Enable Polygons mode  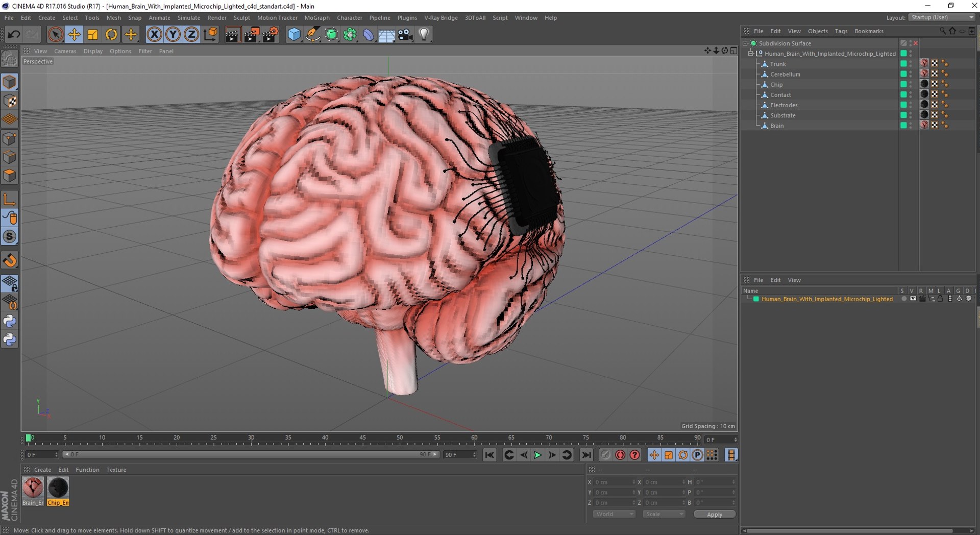tap(10, 176)
